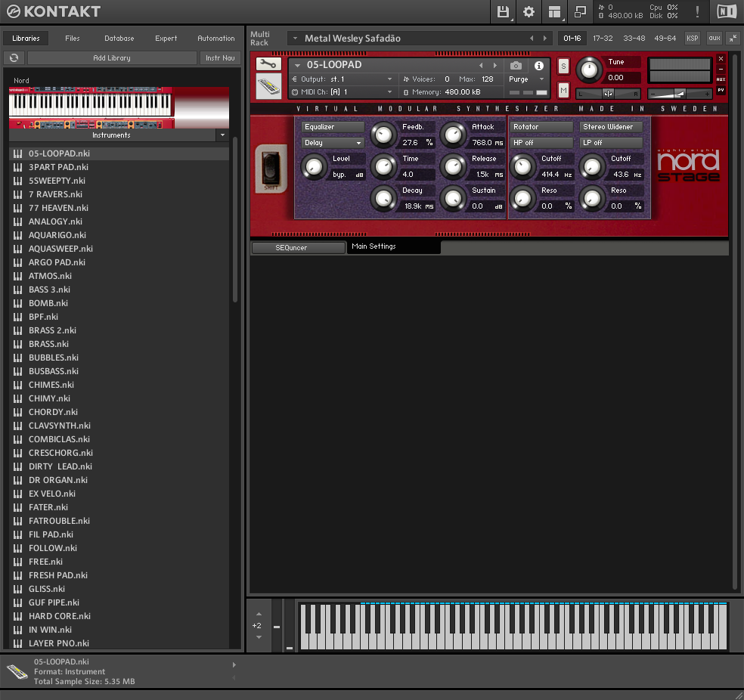The image size is (744, 700).
Task: Click the Nord SHIFT rocker switch
Action: 271,167
